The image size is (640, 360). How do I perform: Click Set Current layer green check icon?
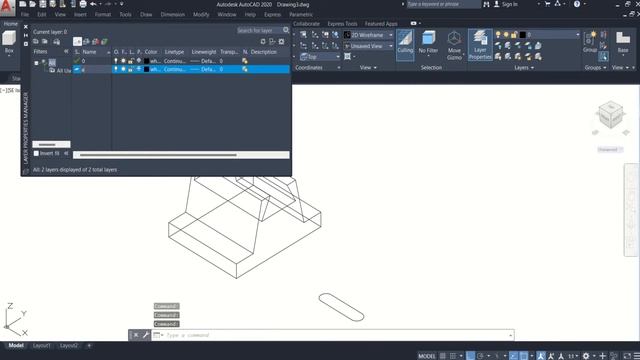104,41
